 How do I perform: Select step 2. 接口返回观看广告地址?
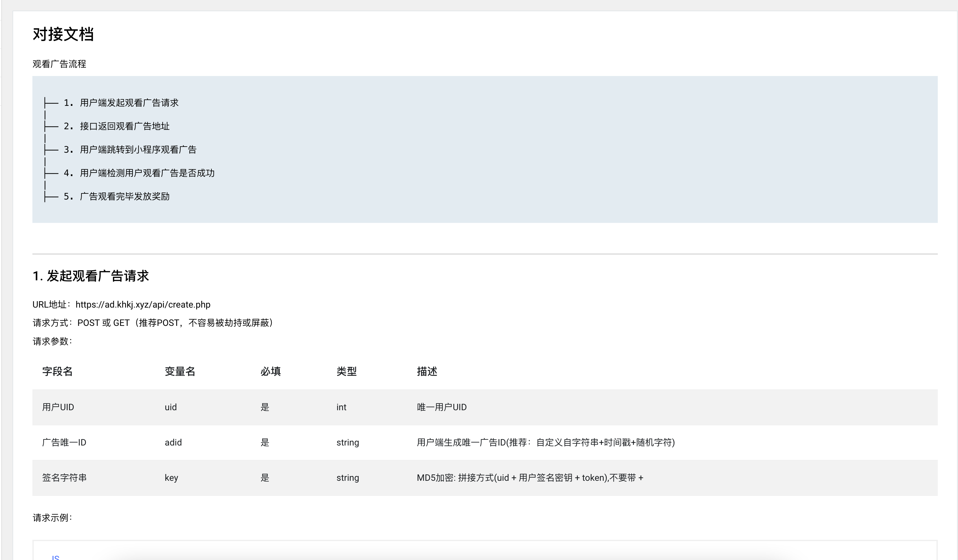[x=116, y=126]
